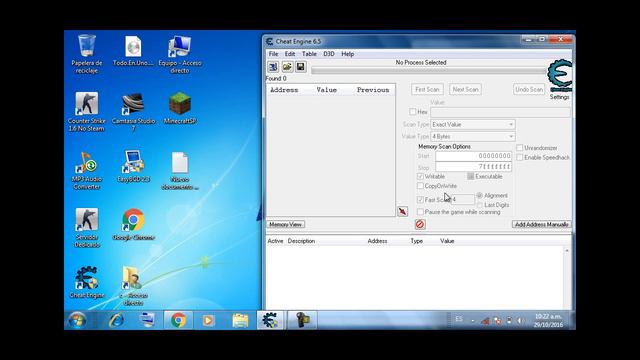Open the Edit menu

click(x=290, y=54)
